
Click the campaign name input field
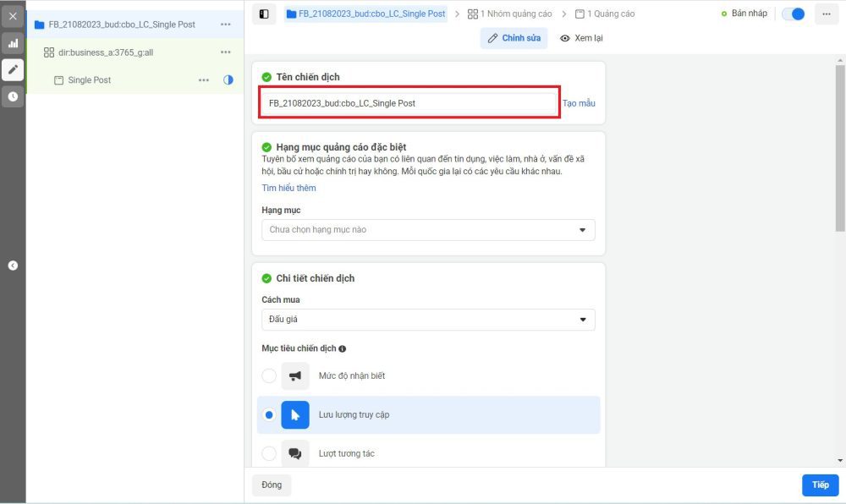(409, 103)
